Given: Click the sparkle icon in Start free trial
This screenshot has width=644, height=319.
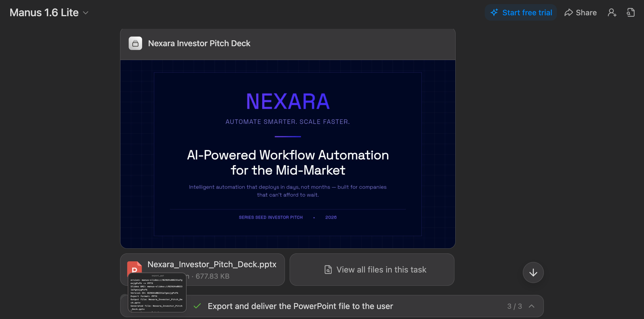Looking at the screenshot, I should pos(494,12).
